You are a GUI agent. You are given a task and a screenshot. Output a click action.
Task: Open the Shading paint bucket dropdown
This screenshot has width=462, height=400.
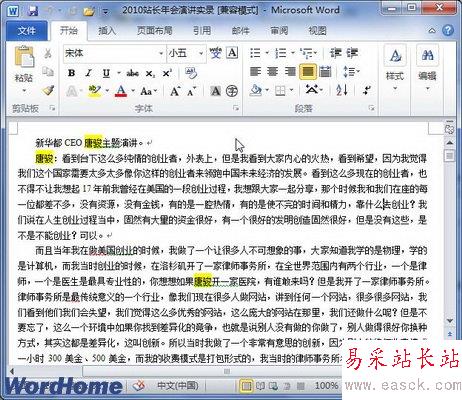click(x=267, y=90)
